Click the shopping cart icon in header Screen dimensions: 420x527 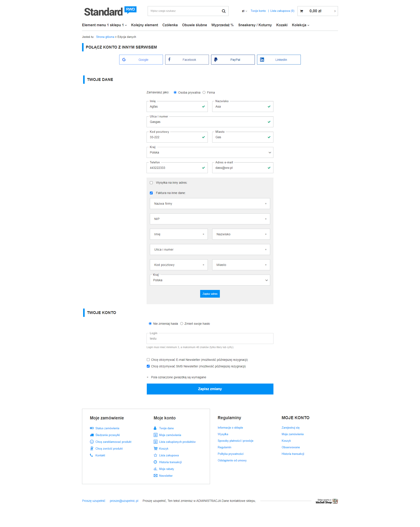301,11
